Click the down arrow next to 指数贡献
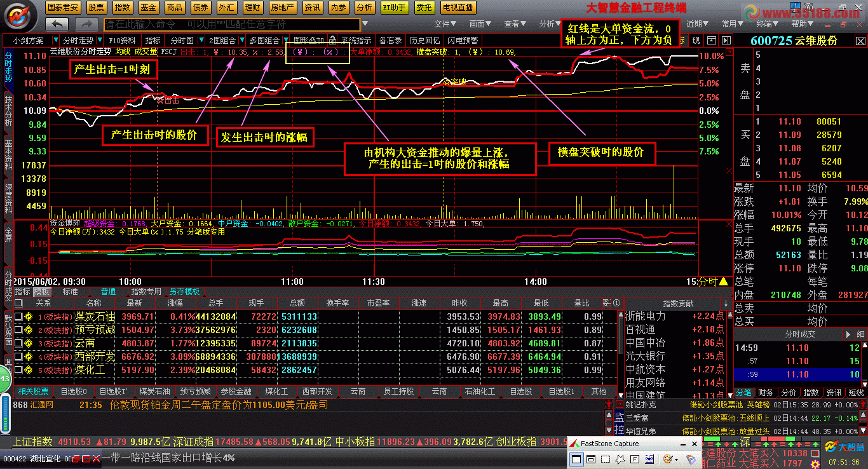Screen dimensions: 868x469 (x=726, y=303)
